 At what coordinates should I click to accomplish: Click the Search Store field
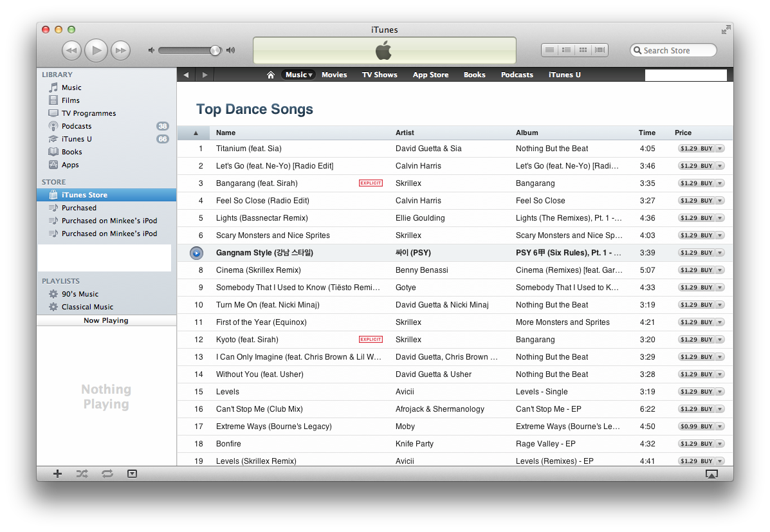(674, 50)
